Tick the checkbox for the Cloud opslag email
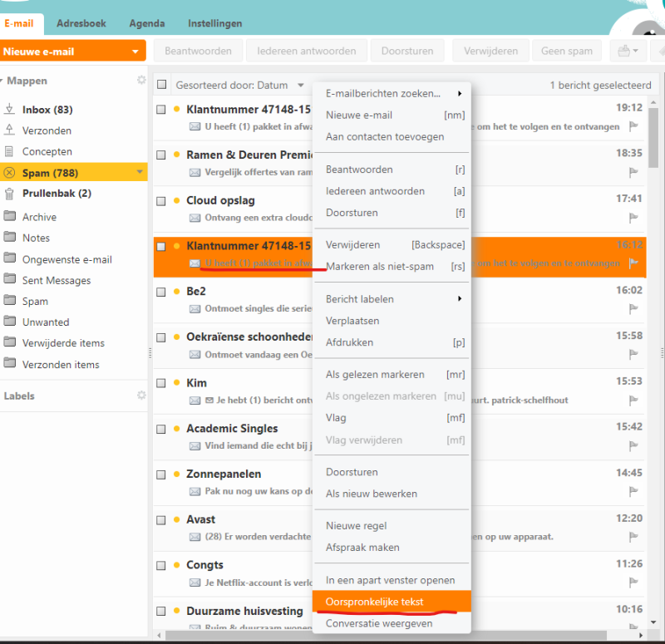 [161, 200]
